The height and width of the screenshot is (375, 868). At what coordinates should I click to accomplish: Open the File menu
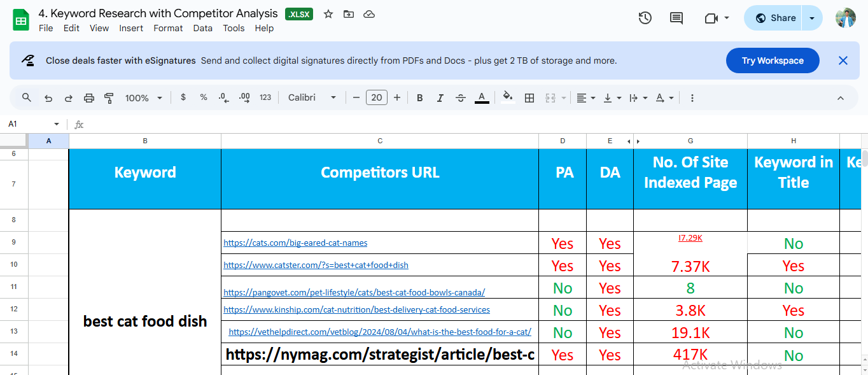(x=46, y=28)
